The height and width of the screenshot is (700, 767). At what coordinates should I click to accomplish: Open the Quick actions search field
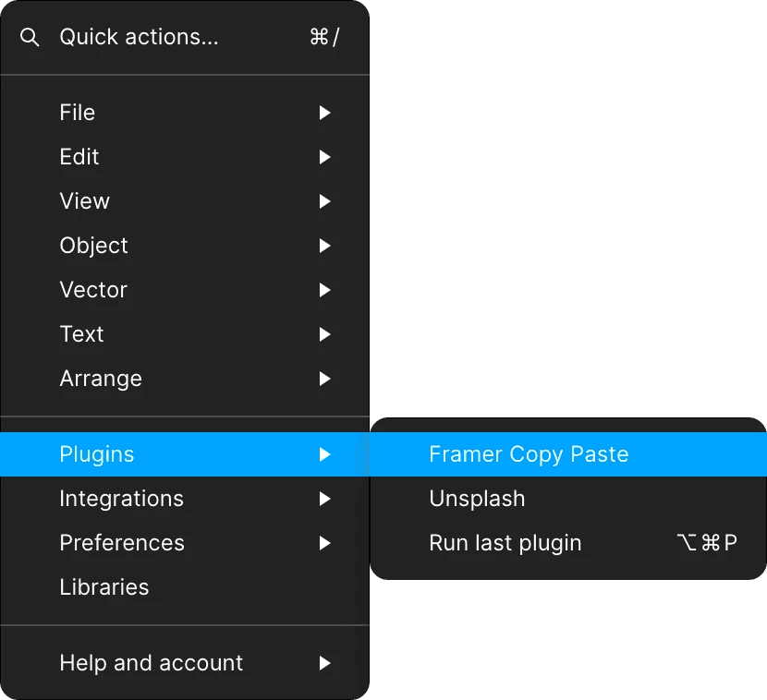(185, 37)
